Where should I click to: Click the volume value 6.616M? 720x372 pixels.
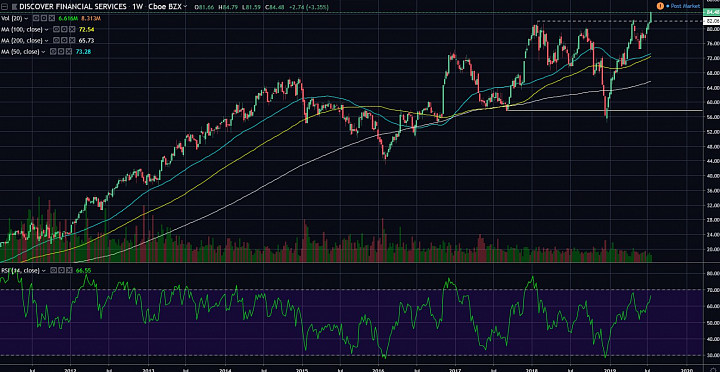coord(68,18)
